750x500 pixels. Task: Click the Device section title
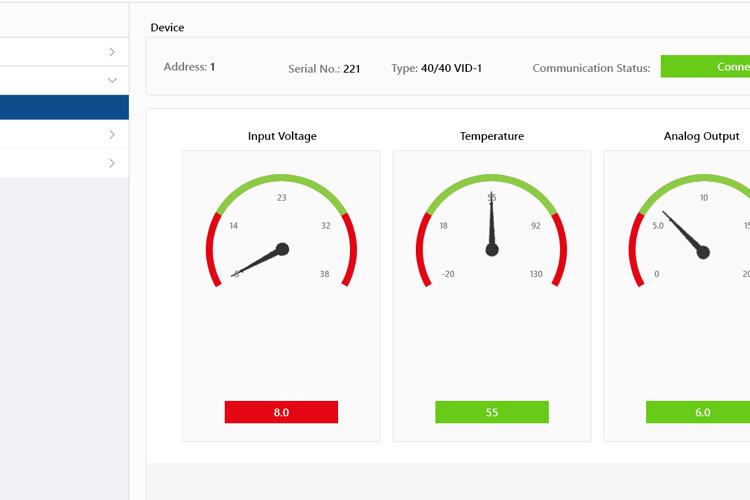(167, 28)
